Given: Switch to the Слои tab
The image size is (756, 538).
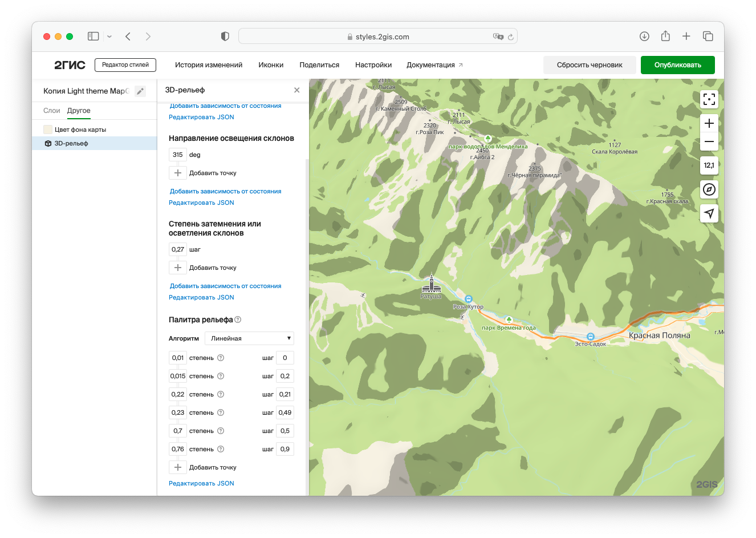Looking at the screenshot, I should 52,111.
